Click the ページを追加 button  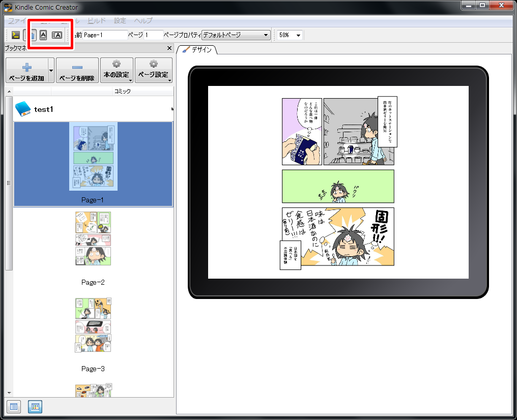(x=26, y=70)
